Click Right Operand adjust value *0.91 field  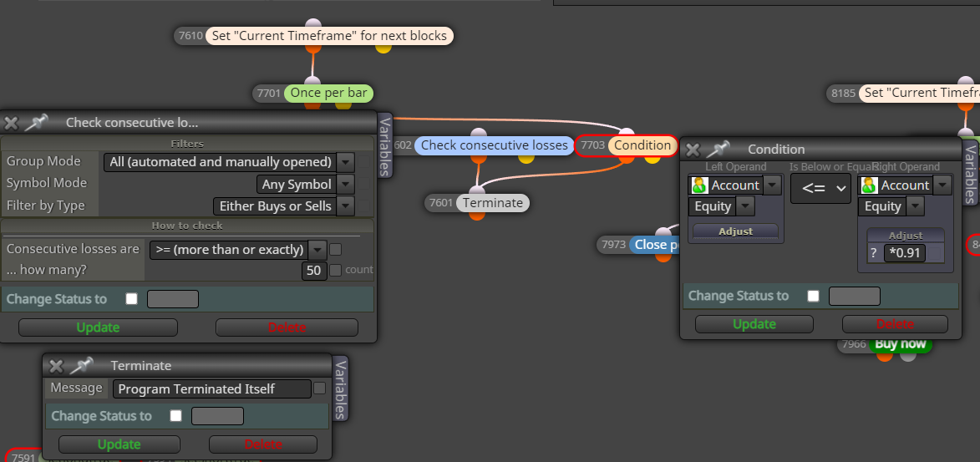(904, 253)
